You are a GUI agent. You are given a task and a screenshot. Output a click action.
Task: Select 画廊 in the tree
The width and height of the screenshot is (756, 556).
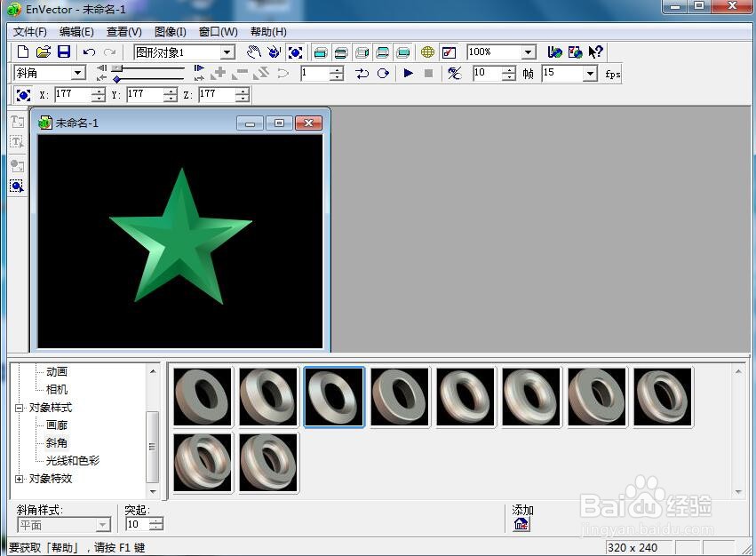pyautogui.click(x=56, y=425)
